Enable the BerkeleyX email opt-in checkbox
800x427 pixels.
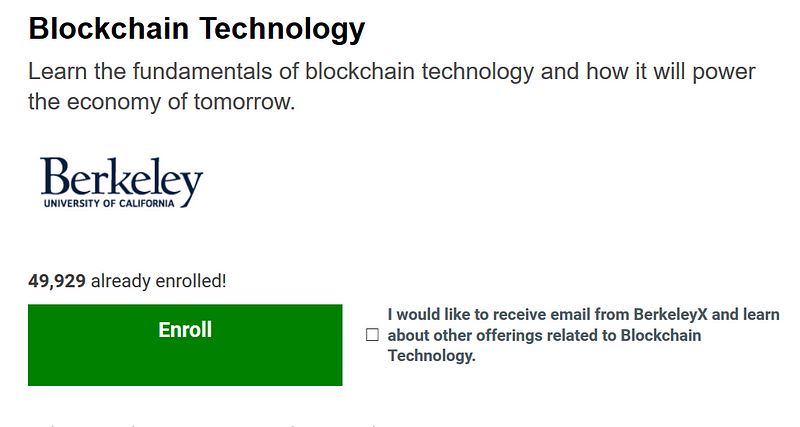pyautogui.click(x=372, y=335)
